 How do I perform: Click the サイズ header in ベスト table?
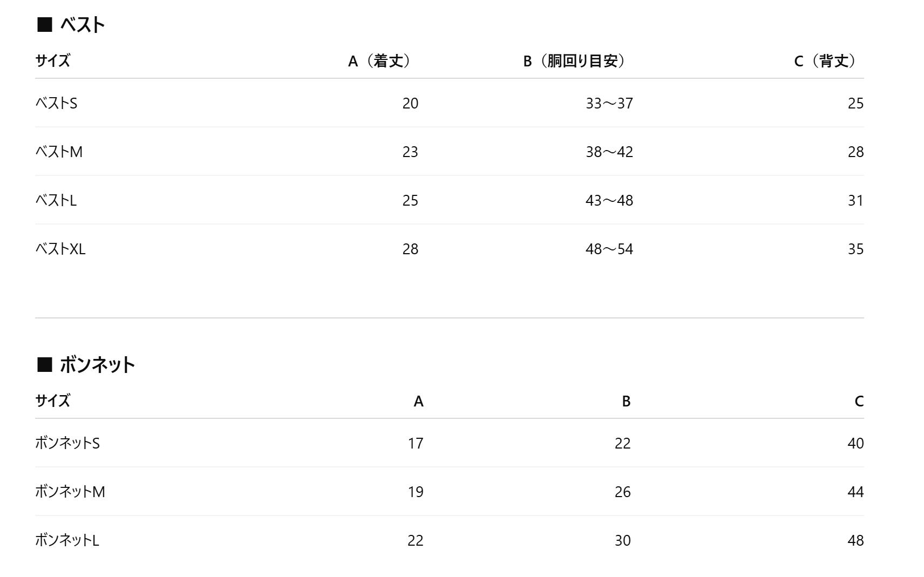tap(53, 61)
